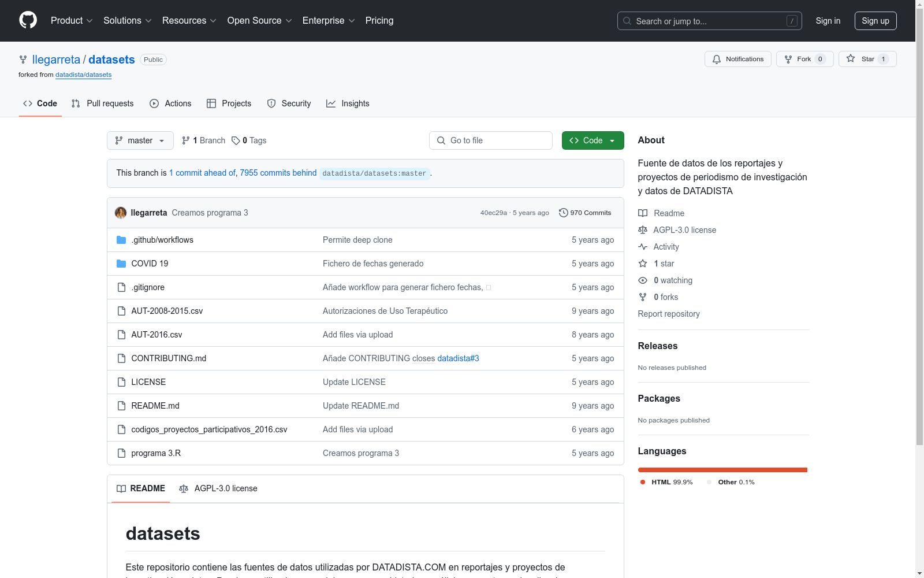924x578 pixels.
Task: Open the datadista/datasets forked-from link
Action: point(84,75)
